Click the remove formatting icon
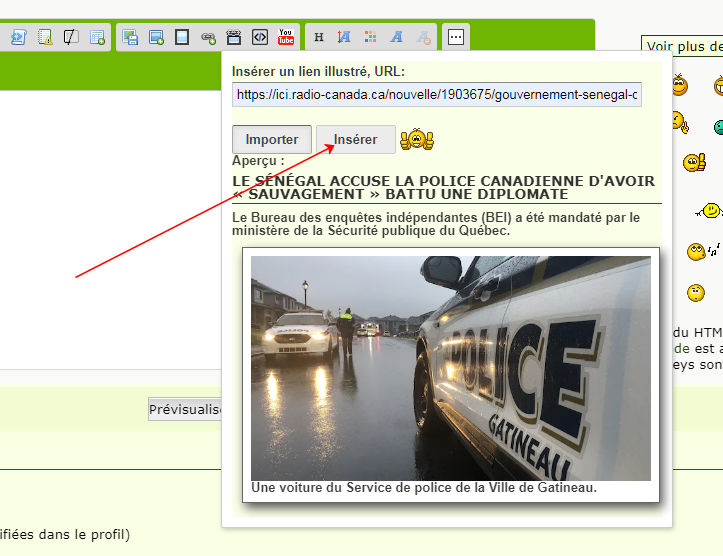 (423, 37)
